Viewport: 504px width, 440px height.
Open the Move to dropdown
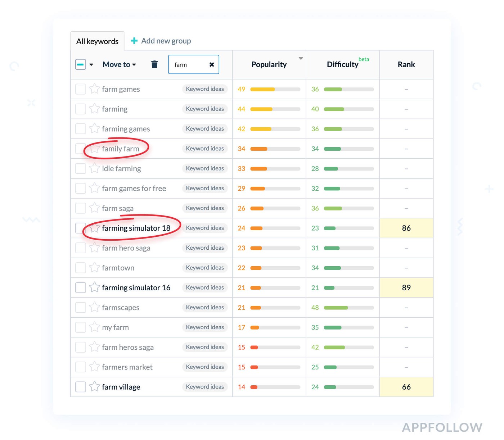(119, 64)
